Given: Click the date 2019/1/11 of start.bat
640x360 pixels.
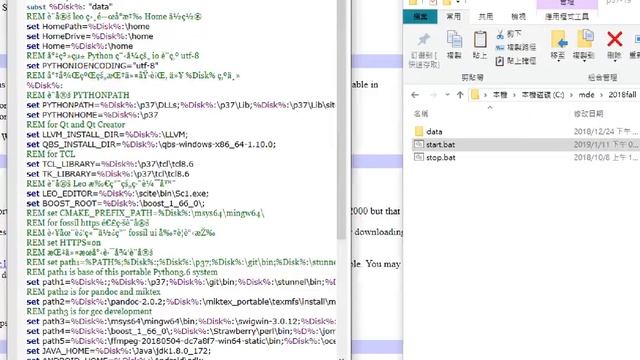Looking at the screenshot, I should pos(606,144).
